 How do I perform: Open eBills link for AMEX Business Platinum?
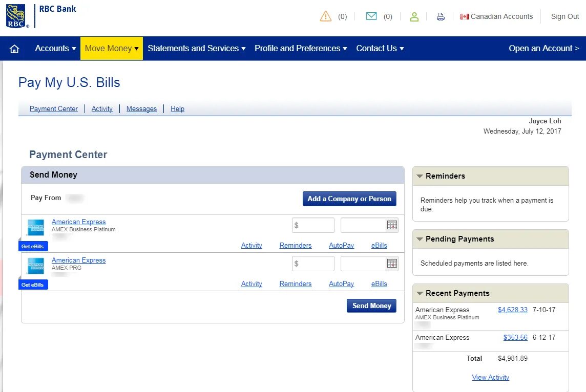[x=379, y=245]
